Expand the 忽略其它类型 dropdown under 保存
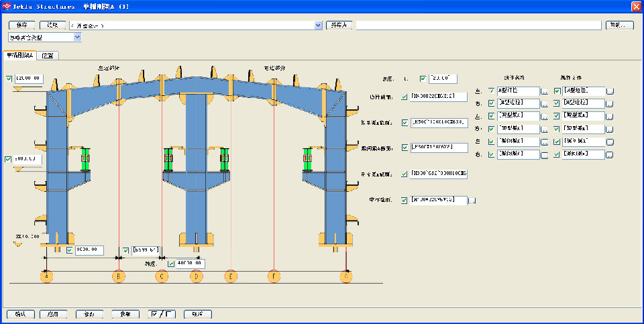 tap(78, 38)
